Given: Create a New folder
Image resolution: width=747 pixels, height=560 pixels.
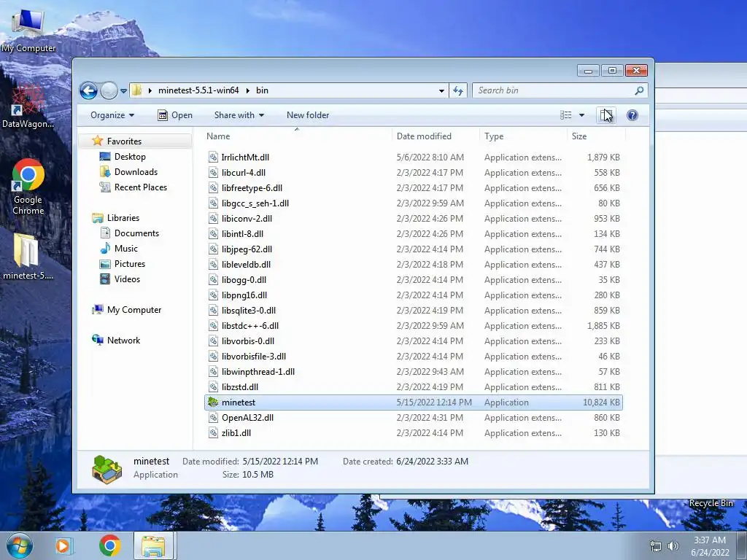Looking at the screenshot, I should coord(308,115).
